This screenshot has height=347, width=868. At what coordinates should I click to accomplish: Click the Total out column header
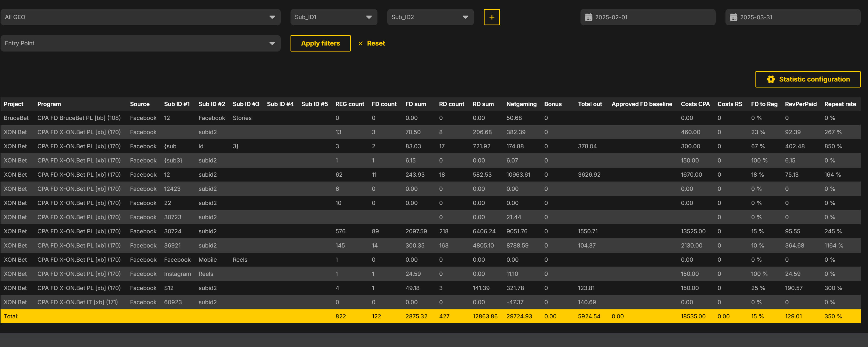click(590, 104)
